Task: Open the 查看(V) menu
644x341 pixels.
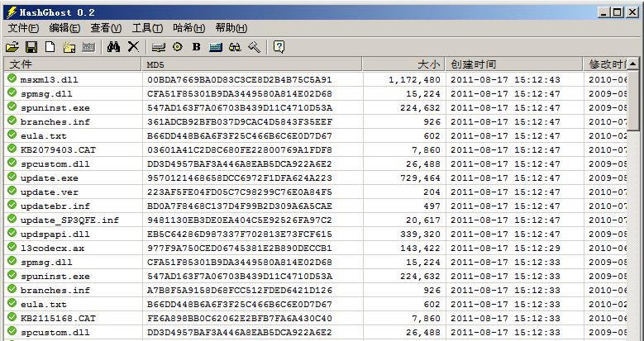Action: point(106,28)
